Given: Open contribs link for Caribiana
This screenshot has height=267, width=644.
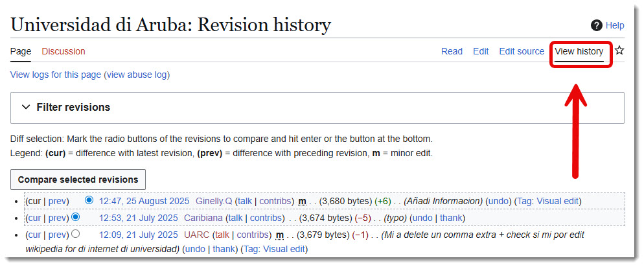Looking at the screenshot, I should (x=266, y=218).
